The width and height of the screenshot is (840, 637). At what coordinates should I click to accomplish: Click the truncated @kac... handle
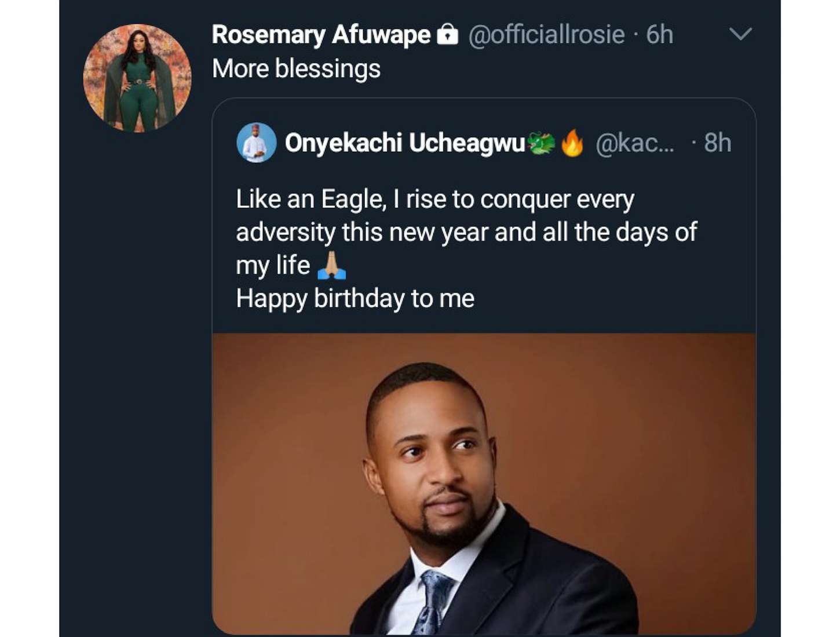[x=634, y=143]
